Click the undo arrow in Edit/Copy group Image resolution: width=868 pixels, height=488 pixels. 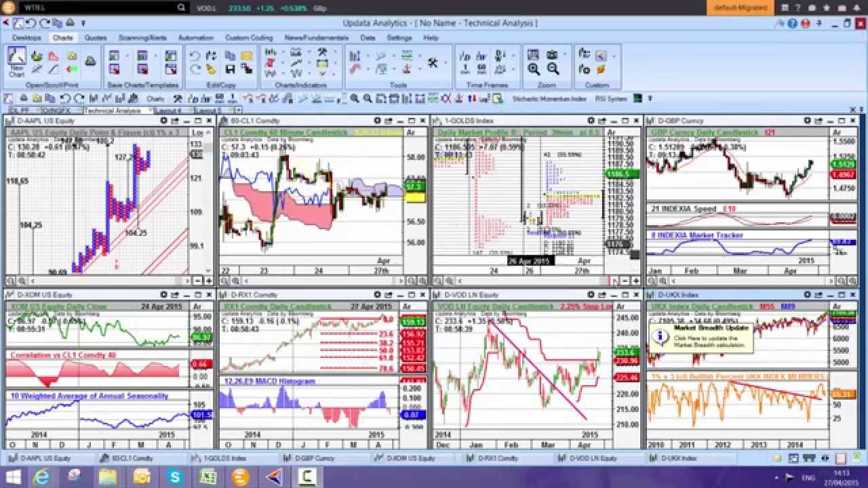195,56
